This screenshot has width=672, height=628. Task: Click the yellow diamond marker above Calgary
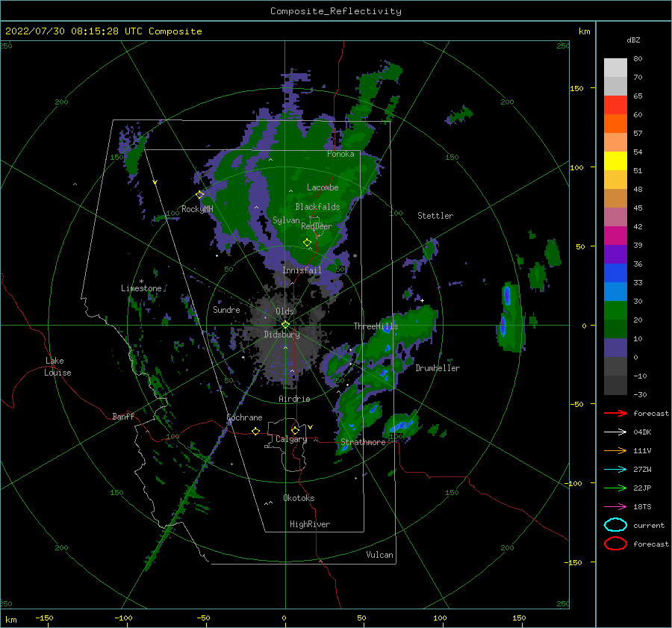click(295, 430)
